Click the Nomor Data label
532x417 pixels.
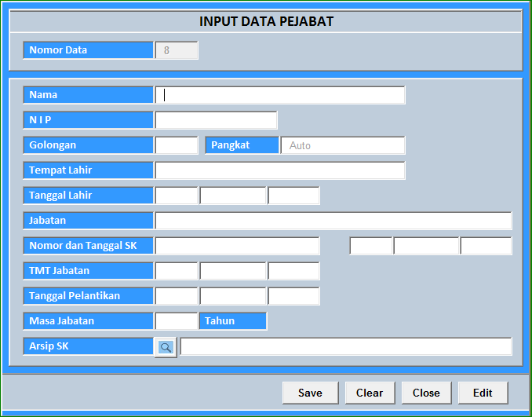click(x=88, y=50)
